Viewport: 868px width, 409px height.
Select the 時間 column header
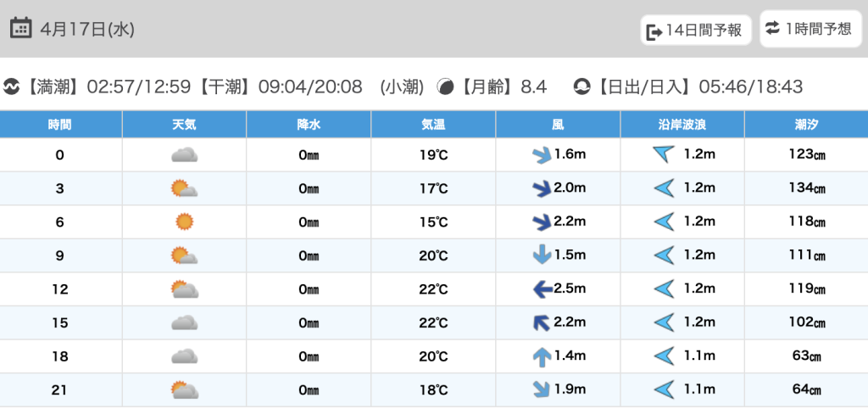click(x=60, y=125)
